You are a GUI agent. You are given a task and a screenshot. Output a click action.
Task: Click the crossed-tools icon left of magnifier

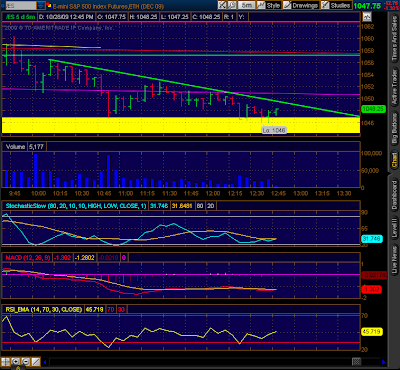[x=222, y=5]
